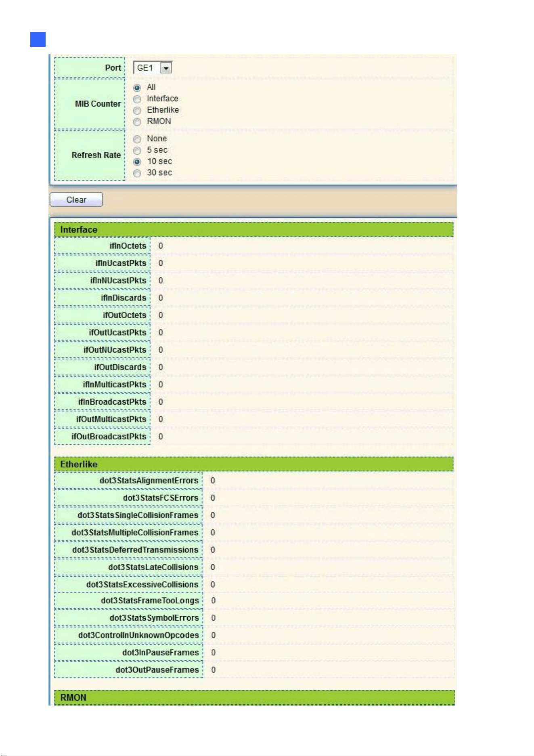Choose the Etherlike MIB Counter radio
This screenshot has width=534, height=756.
click(x=137, y=110)
